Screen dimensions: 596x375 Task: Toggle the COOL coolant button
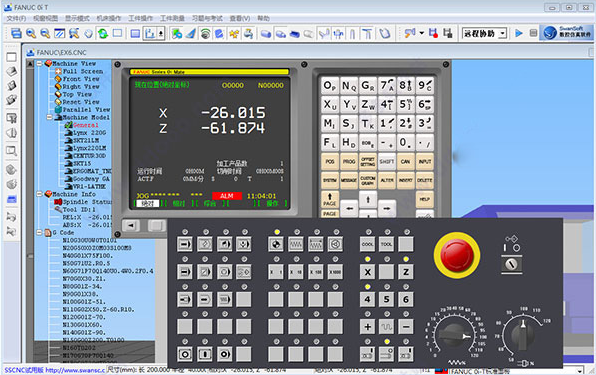pyautogui.click(x=367, y=244)
